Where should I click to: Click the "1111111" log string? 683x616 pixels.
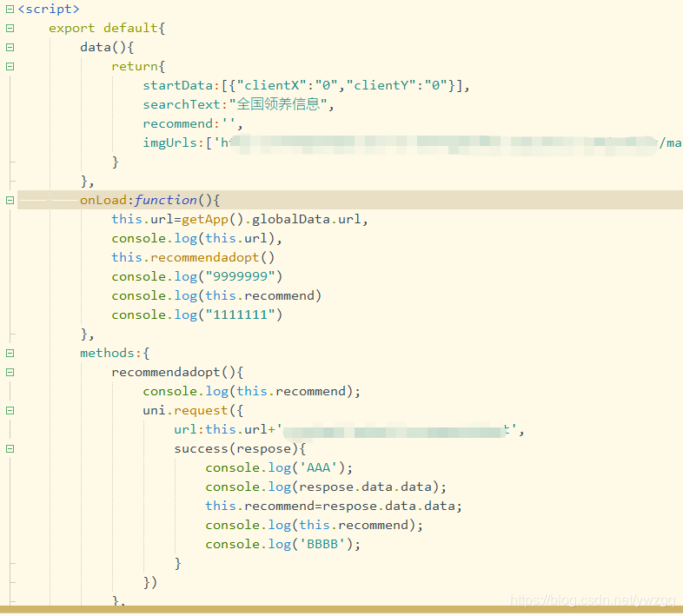[240, 315]
